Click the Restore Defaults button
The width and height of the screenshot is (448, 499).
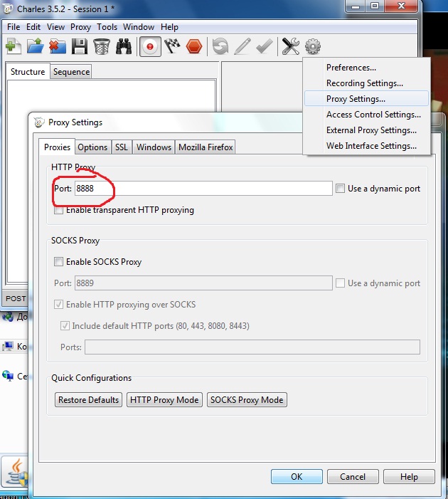pos(88,400)
